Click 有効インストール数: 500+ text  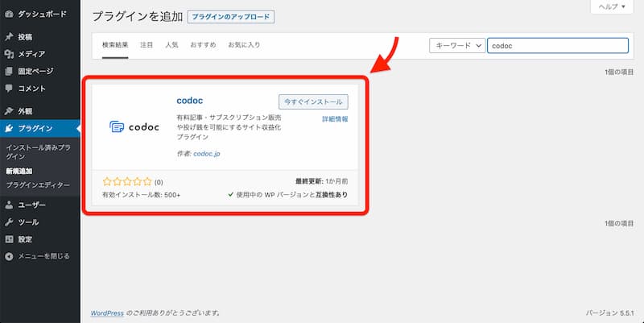(142, 195)
